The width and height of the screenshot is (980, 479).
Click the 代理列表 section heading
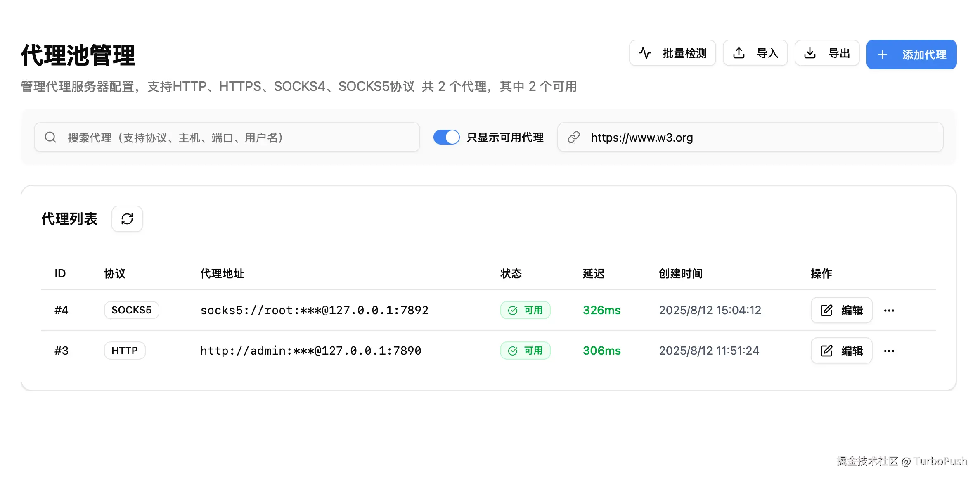click(69, 219)
